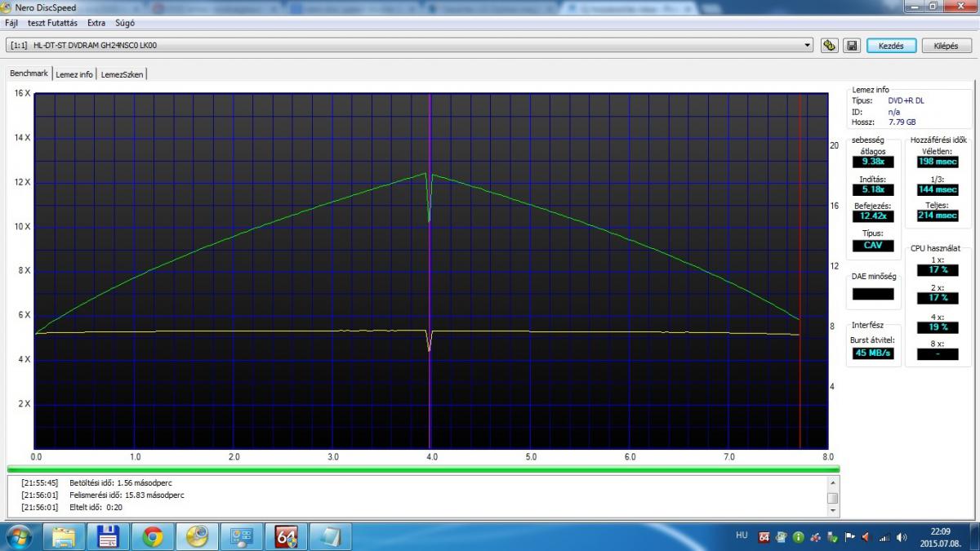Image resolution: width=980 pixels, height=551 pixels.
Task: Click the red 64 icon in system tray
Action: pos(764,537)
